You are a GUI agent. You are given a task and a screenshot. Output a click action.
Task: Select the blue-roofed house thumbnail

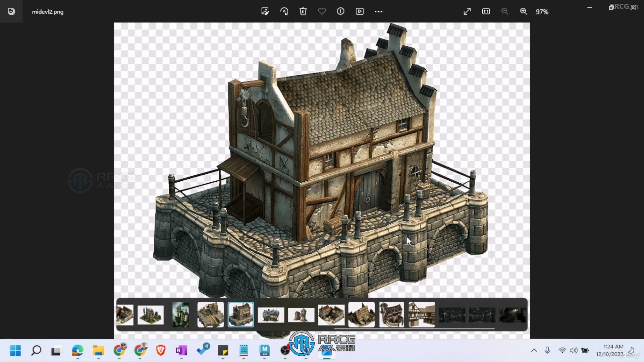[271, 315]
